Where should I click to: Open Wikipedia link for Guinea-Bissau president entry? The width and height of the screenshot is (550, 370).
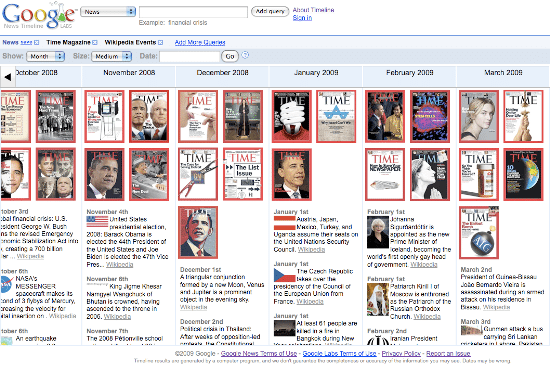496,307
